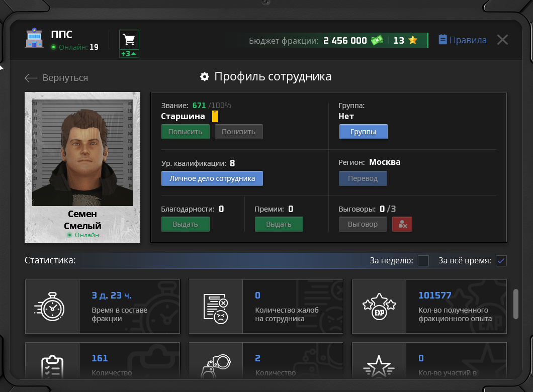
Task: Promote employee with 'Повысить' button
Action: click(x=185, y=132)
